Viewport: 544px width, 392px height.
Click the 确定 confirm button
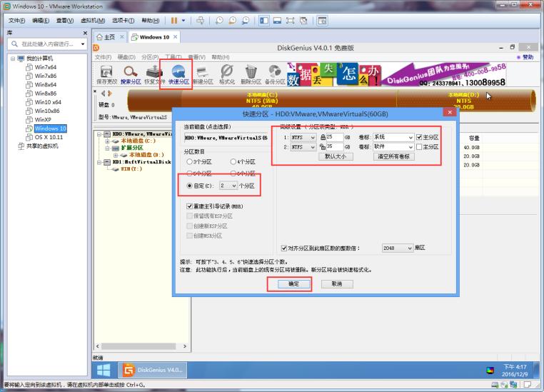(x=293, y=283)
